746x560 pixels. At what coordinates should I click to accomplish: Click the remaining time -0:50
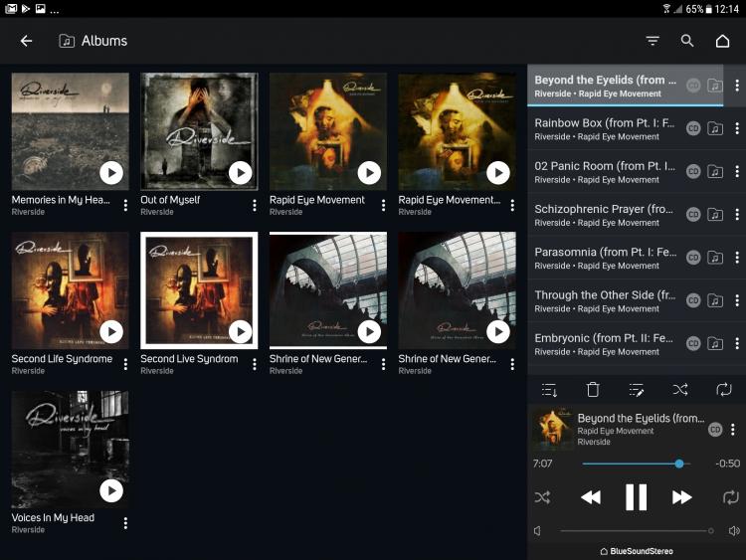coord(727,464)
